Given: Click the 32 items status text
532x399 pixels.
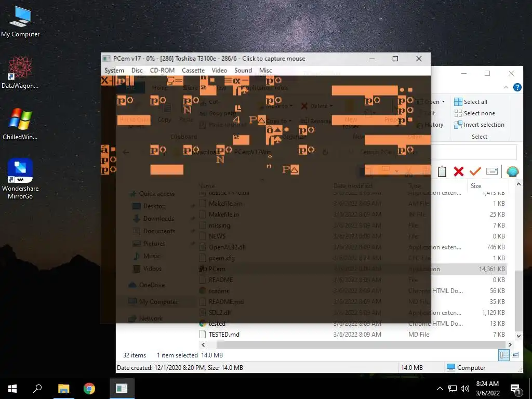Looking at the screenshot, I should click(x=135, y=355).
